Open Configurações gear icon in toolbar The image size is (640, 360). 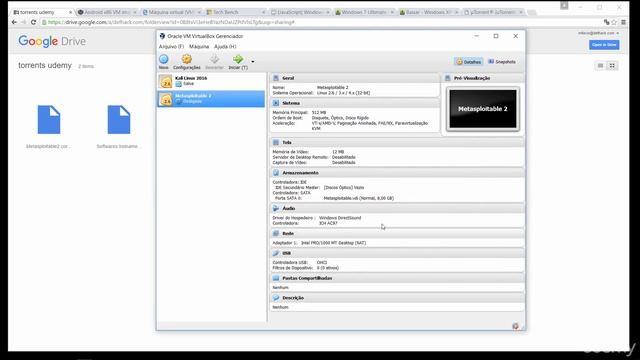click(187, 59)
